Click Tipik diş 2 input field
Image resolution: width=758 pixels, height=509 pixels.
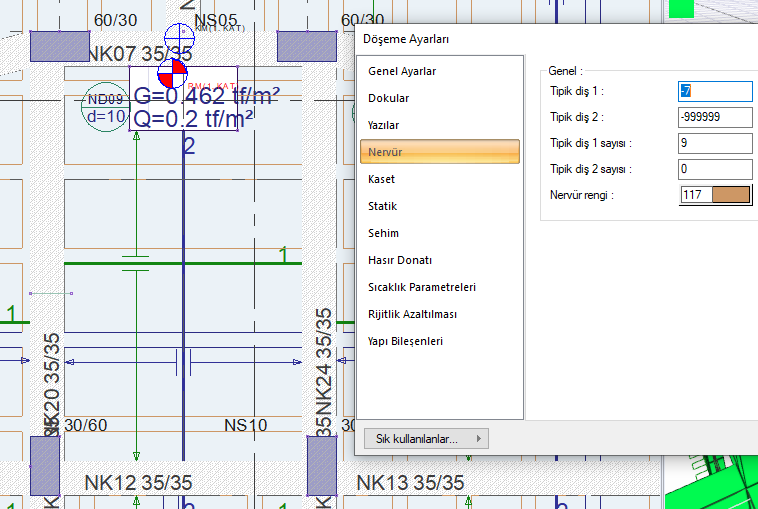[715, 117]
